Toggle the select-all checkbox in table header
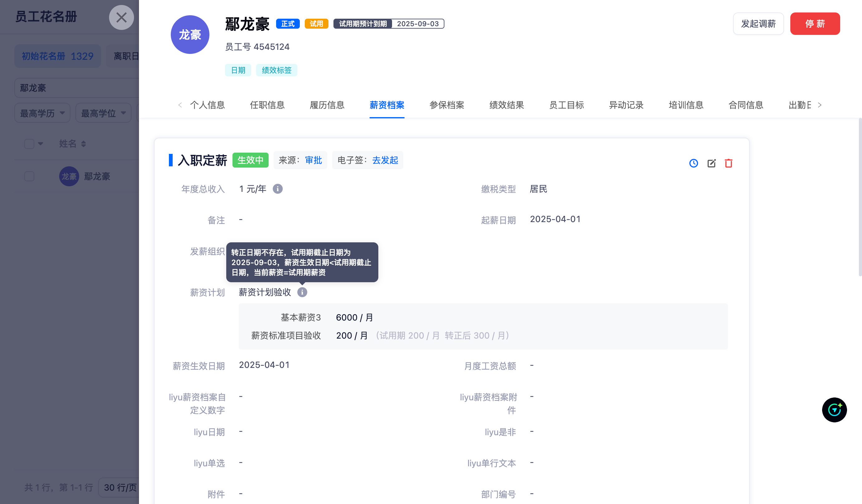 [29, 144]
